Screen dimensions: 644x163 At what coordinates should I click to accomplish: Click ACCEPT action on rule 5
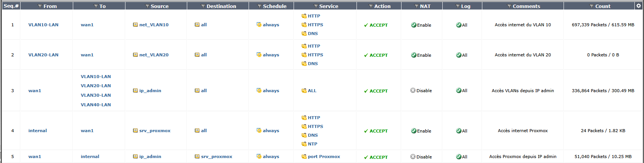[378, 157]
